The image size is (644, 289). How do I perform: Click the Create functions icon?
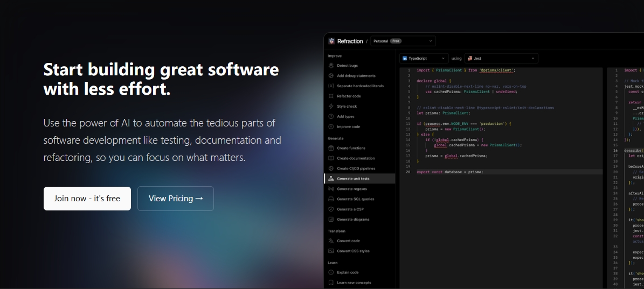[331, 148]
